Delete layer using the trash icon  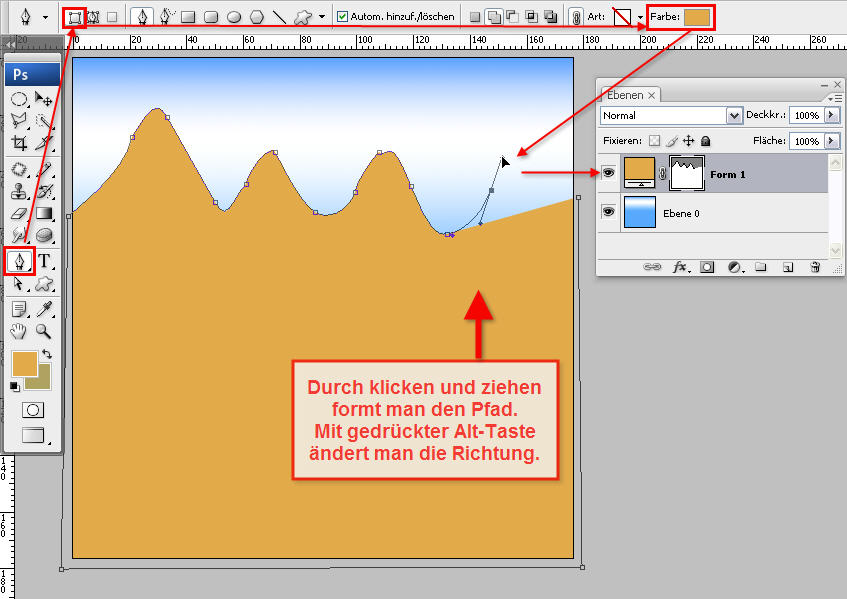[815, 267]
